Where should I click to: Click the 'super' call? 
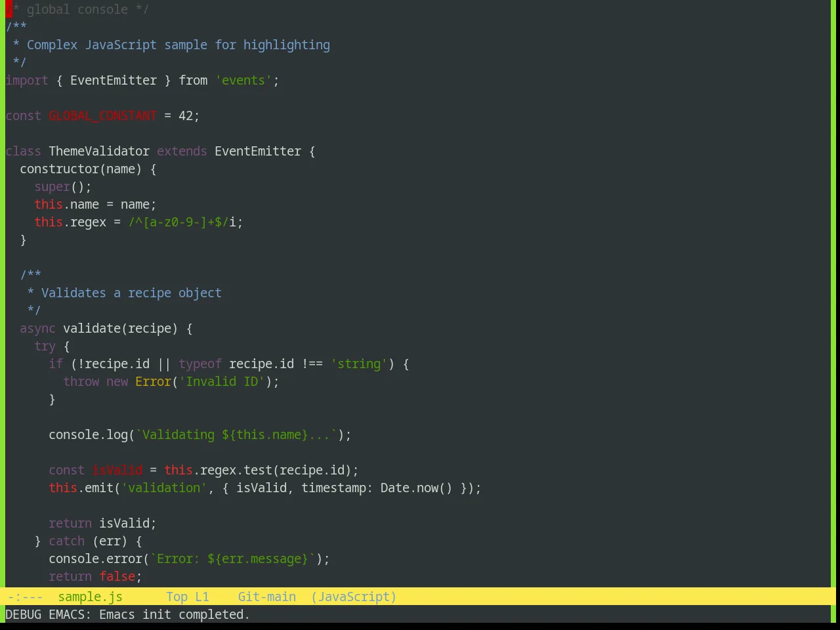tap(52, 186)
